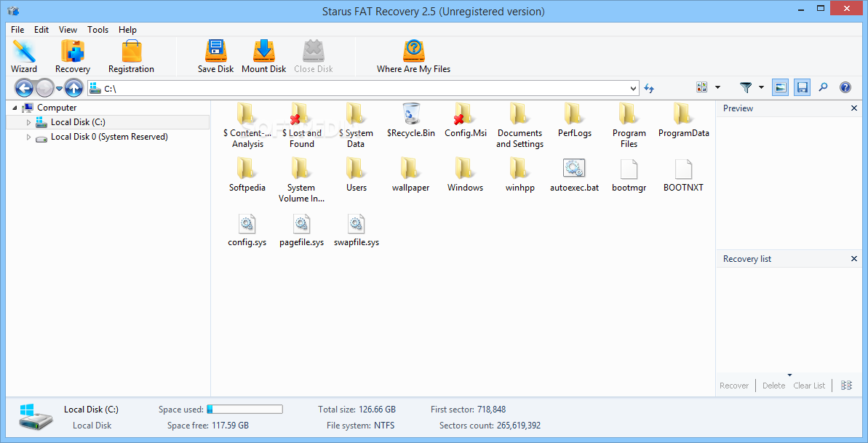Viewport: 868px width, 443px height.
Task: Select the PerfLogs folder
Action: [x=575, y=120]
